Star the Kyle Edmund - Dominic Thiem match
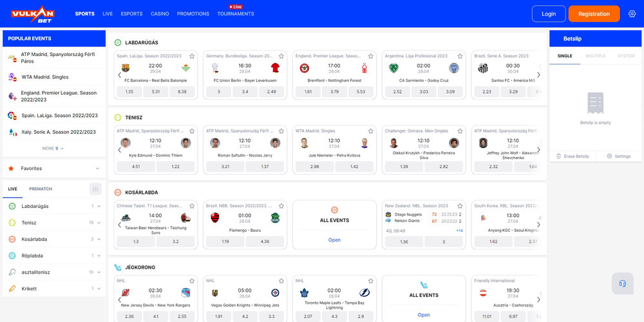 click(192, 131)
